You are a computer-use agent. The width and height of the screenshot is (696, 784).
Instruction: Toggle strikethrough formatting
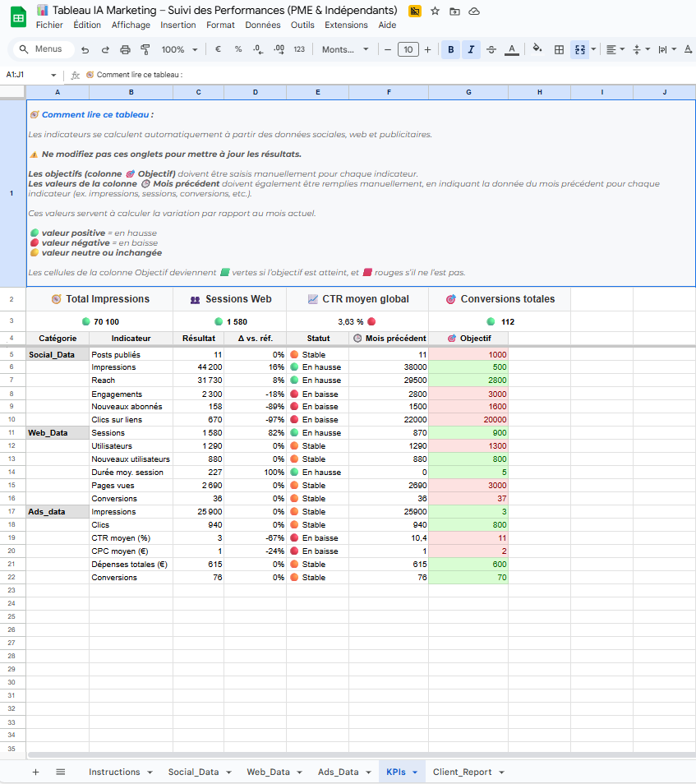pos(491,50)
